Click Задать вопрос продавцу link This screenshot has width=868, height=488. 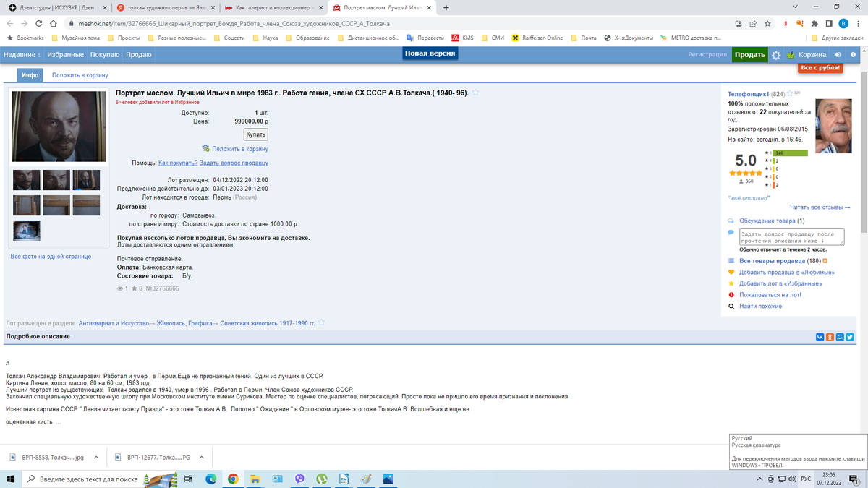coord(234,163)
